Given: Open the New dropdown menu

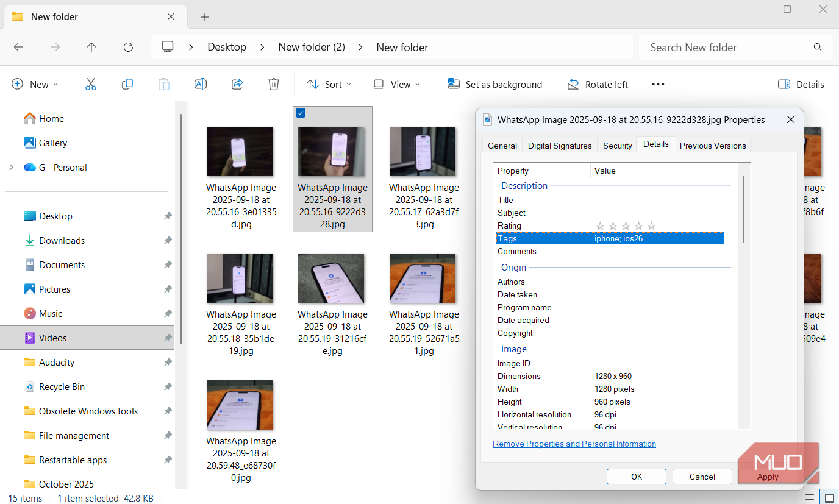Looking at the screenshot, I should tap(35, 84).
